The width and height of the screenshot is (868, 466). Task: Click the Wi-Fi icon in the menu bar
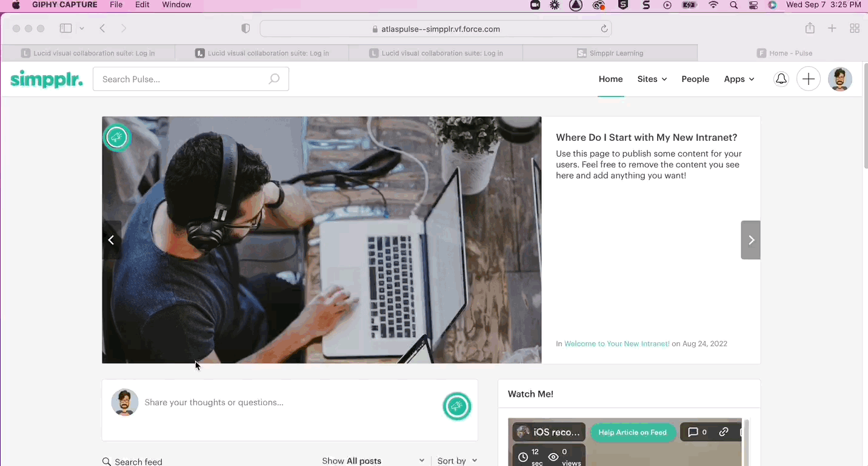[x=713, y=5]
